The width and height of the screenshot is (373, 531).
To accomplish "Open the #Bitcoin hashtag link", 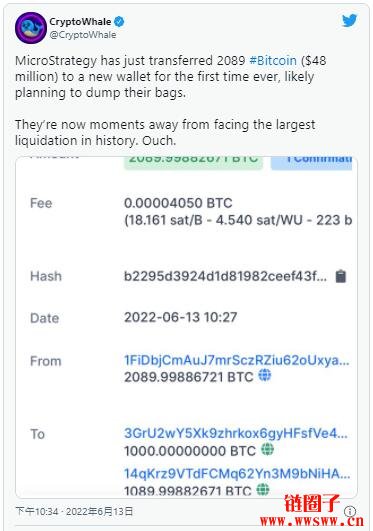I will [x=273, y=61].
